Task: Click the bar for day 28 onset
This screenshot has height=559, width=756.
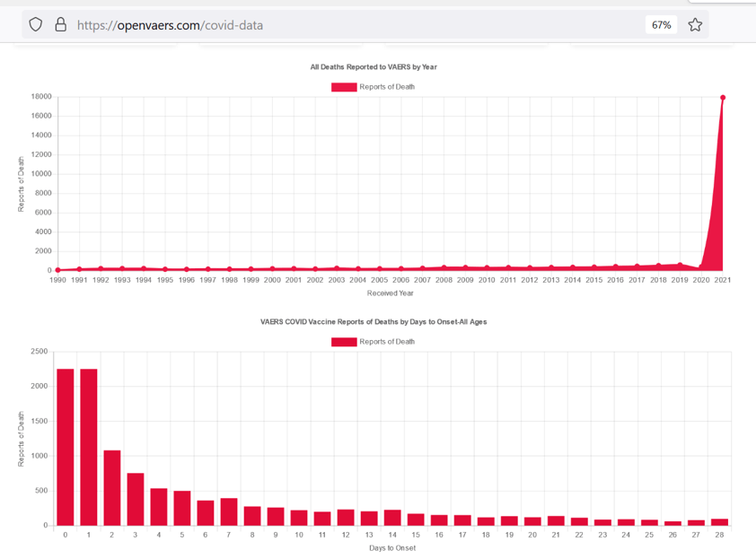Action: 719,522
